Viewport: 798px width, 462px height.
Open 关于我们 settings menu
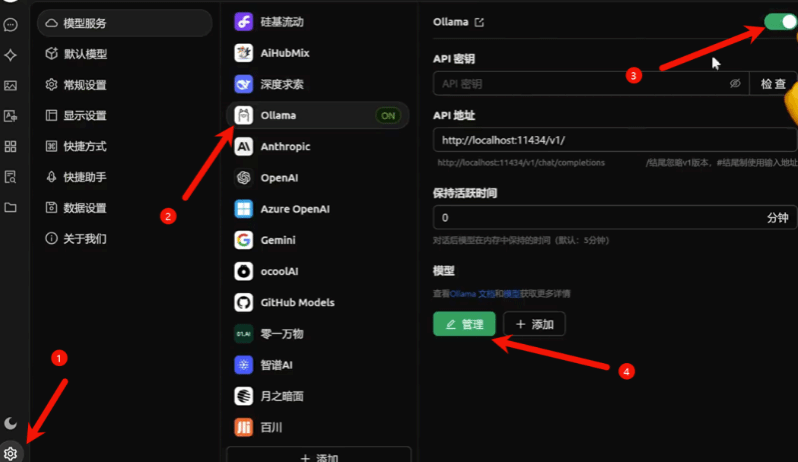125,238
